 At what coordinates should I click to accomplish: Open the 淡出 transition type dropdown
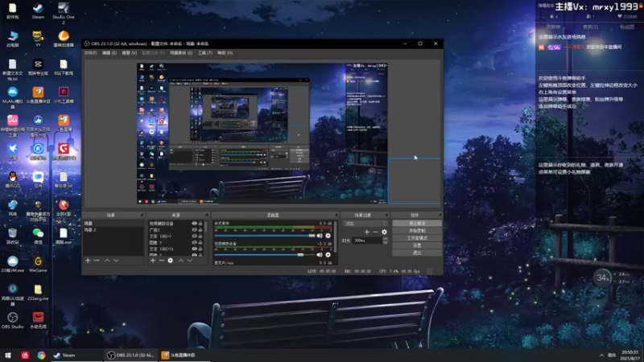(365, 224)
